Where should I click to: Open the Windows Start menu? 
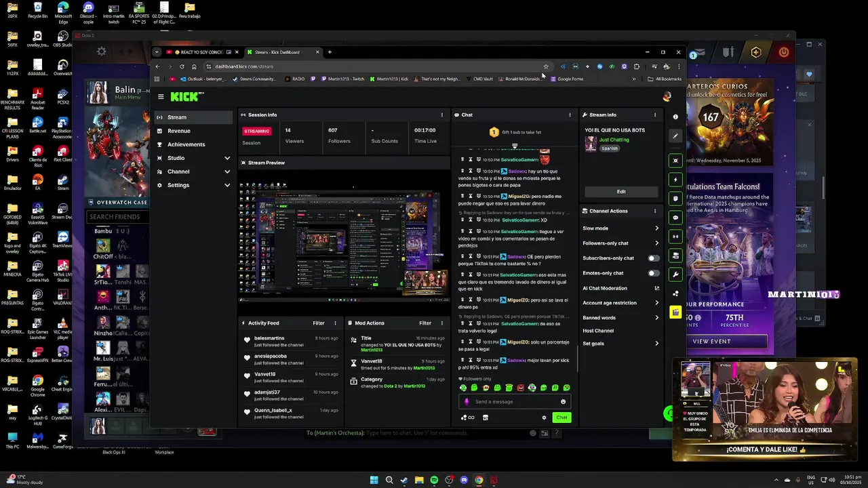pos(374,481)
